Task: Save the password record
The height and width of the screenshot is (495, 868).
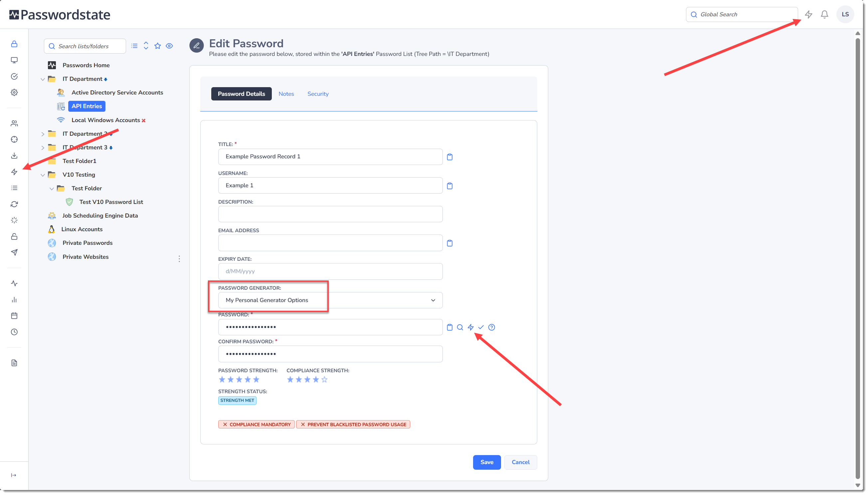Action: [x=487, y=462]
